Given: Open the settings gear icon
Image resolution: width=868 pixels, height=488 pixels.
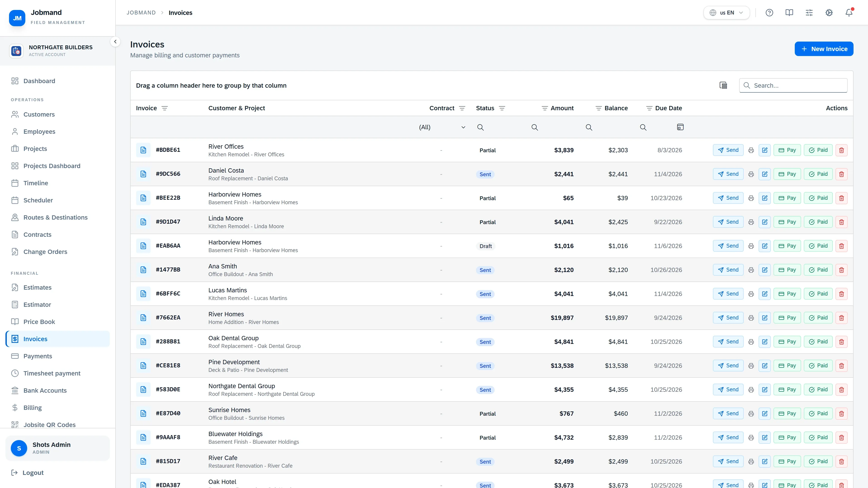Looking at the screenshot, I should pyautogui.click(x=829, y=13).
